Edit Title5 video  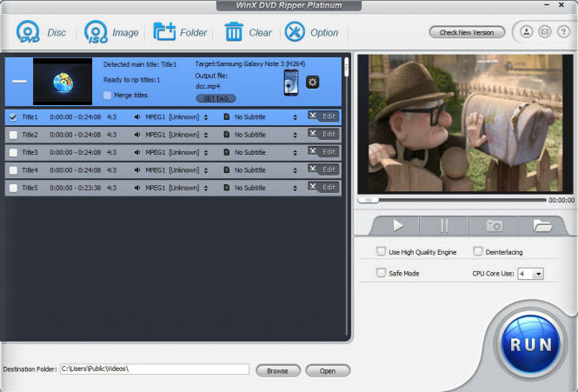323,187
